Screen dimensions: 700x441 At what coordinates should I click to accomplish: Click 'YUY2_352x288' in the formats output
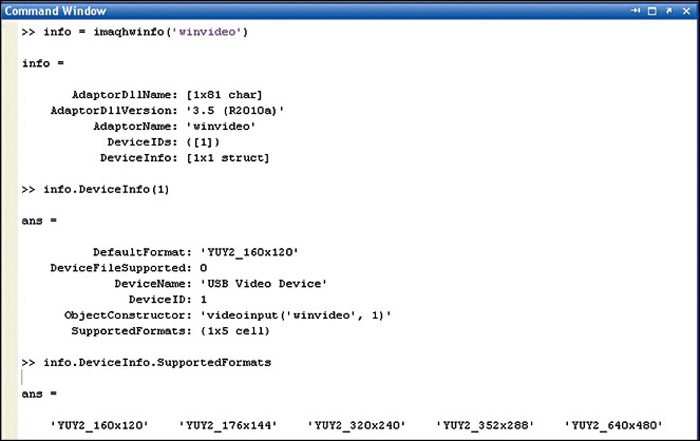(x=485, y=425)
